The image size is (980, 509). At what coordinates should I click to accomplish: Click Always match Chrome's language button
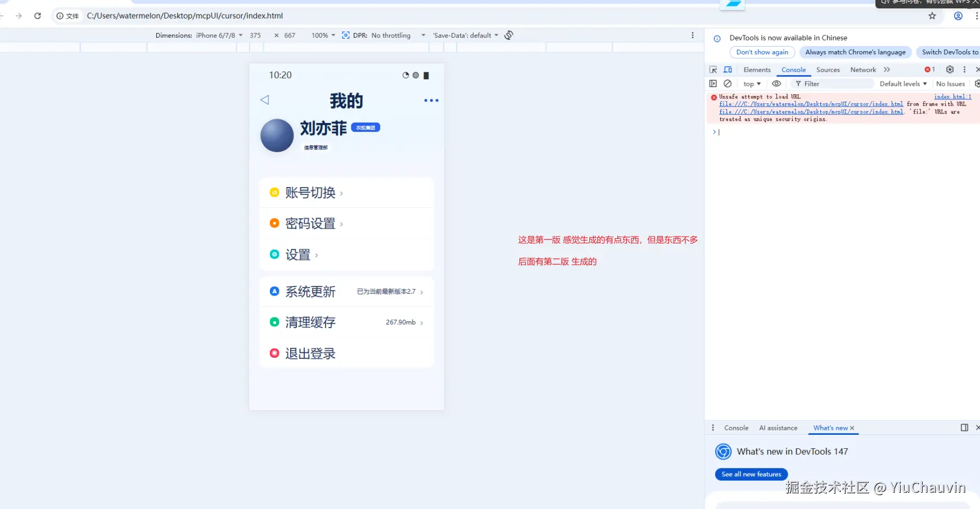tap(855, 52)
